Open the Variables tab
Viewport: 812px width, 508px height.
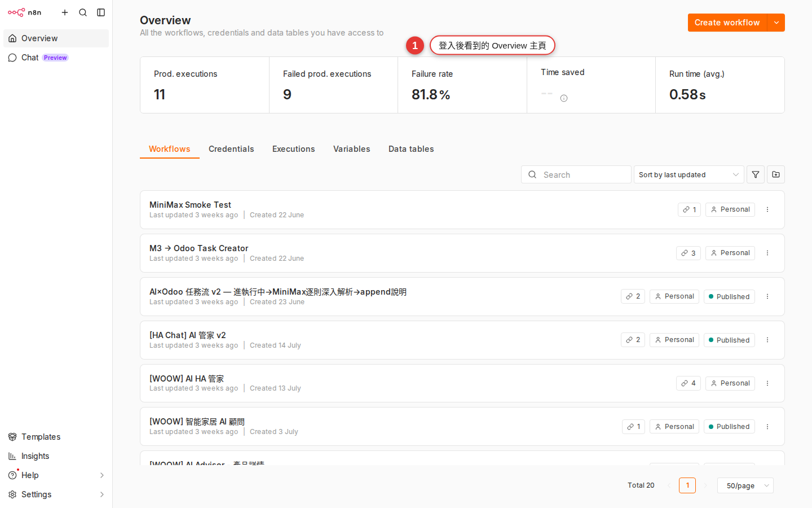click(352, 149)
